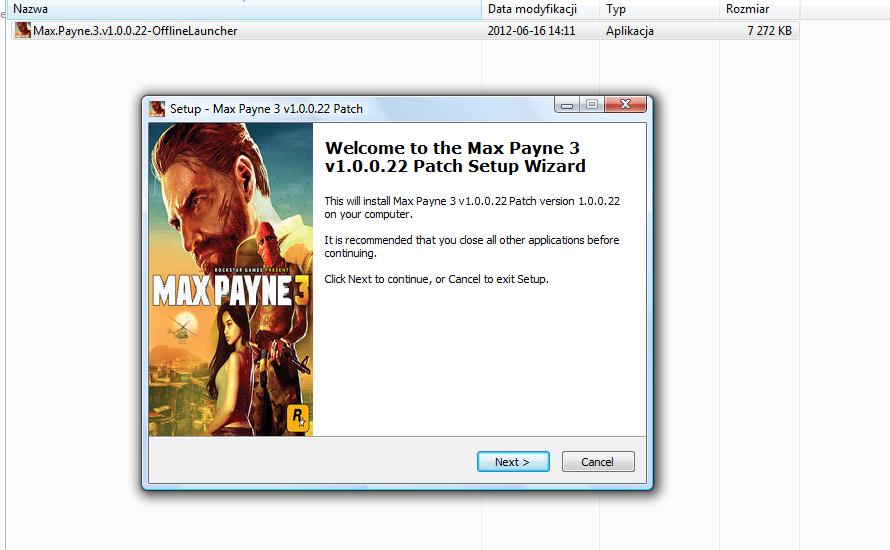Click the 'Click Next to continue' instruction text
Viewport: 890px width, 550px height.
point(436,279)
